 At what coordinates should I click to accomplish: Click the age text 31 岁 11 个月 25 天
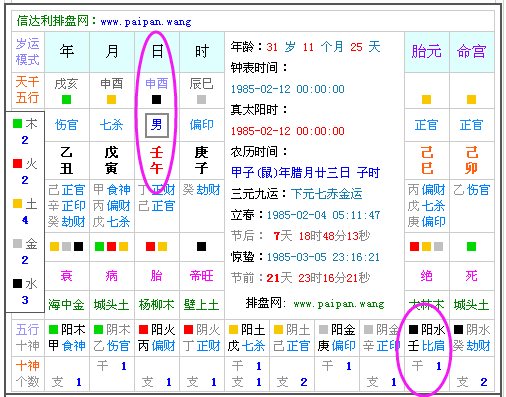point(323,47)
